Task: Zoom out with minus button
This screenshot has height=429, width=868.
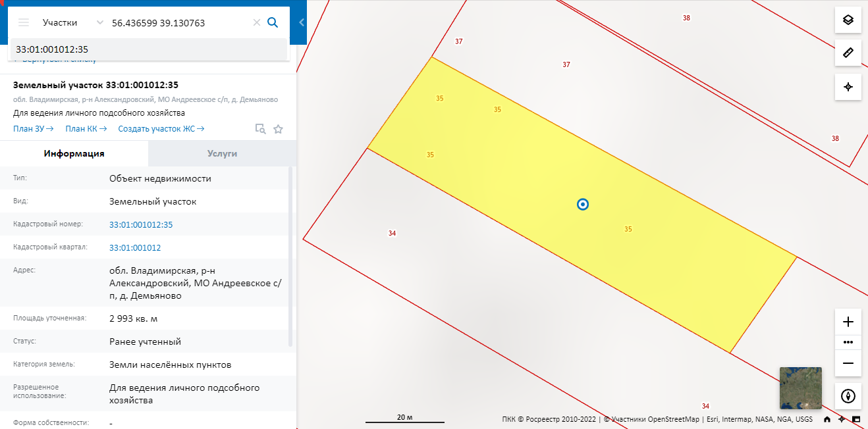Action: pyautogui.click(x=848, y=363)
